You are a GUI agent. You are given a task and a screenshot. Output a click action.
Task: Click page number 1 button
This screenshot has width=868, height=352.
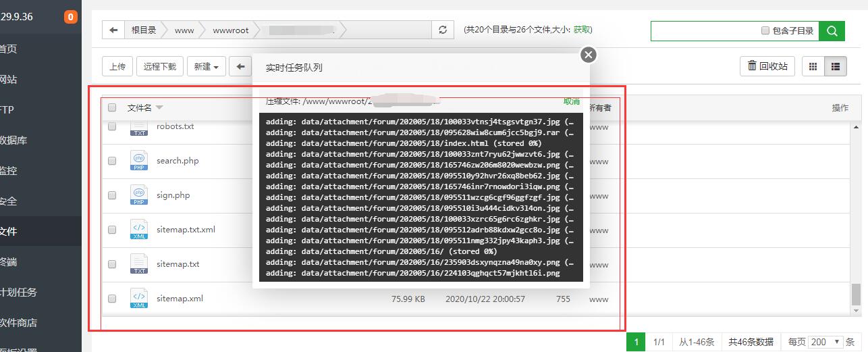(x=635, y=342)
